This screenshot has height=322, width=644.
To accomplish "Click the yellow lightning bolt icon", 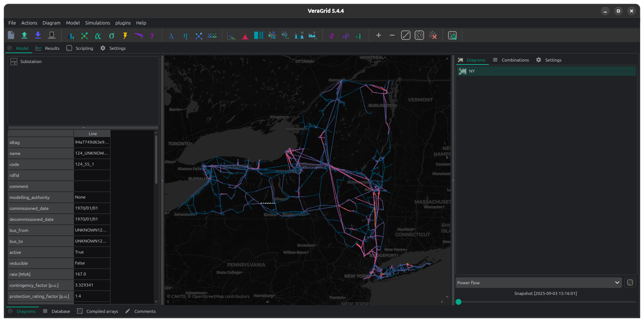I will pos(125,36).
